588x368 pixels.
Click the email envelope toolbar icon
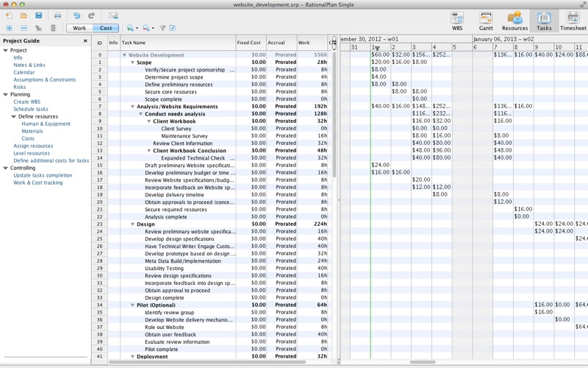113,15
